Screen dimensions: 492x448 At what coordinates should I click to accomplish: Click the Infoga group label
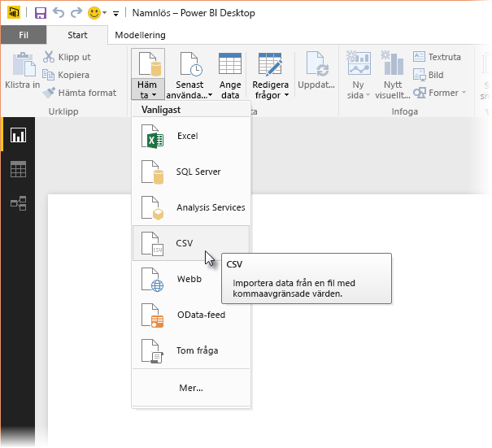404,111
